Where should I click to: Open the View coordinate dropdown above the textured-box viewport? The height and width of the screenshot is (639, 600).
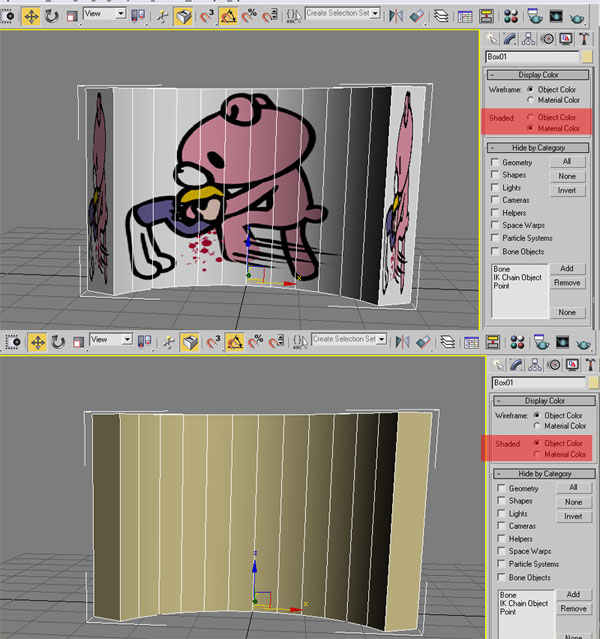point(121,14)
